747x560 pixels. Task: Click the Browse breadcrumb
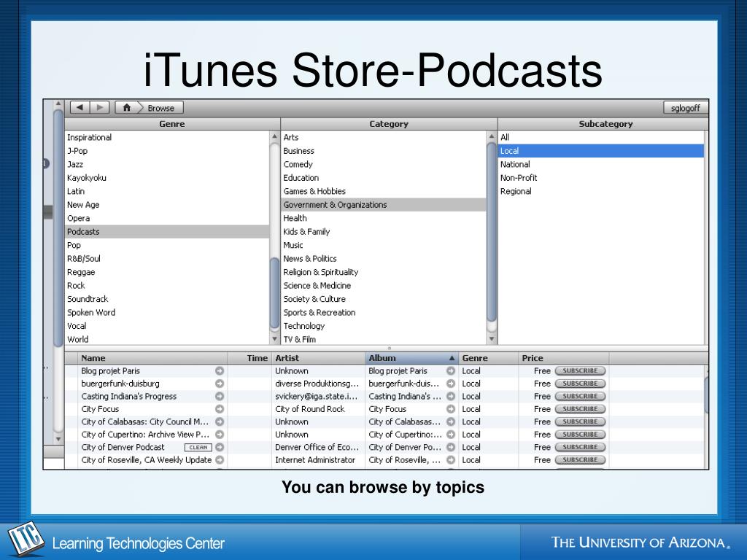click(160, 108)
